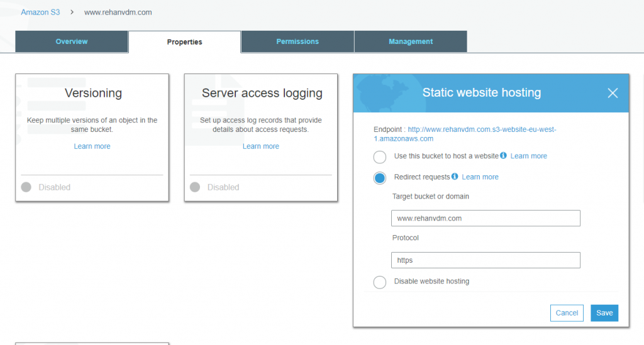Open the bucket endpoint URL link
644x345 pixels.
[x=465, y=134]
